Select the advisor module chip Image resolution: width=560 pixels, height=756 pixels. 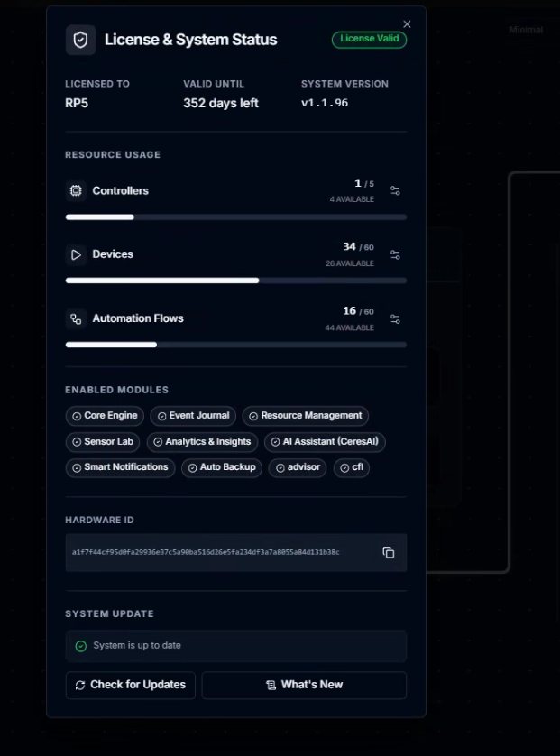pyautogui.click(x=298, y=467)
